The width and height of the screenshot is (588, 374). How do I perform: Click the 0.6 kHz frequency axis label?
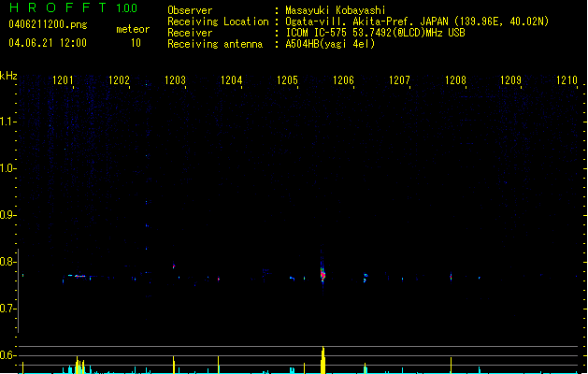(x=7, y=355)
